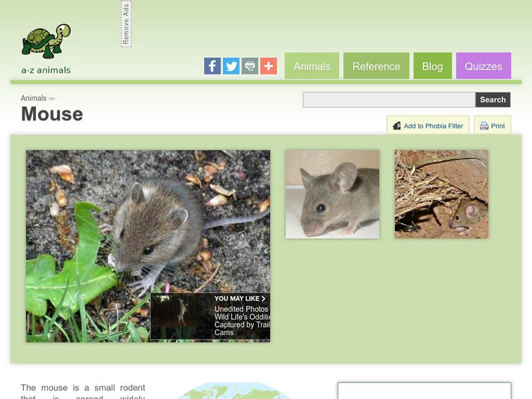Click the printer icon beside Print
The width and height of the screenshot is (532, 399).
click(484, 126)
